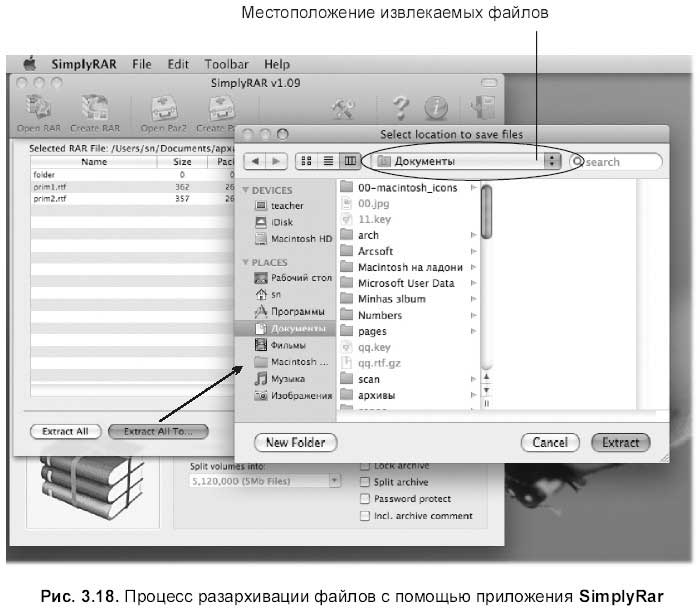Click the search field in dialog

(x=616, y=162)
